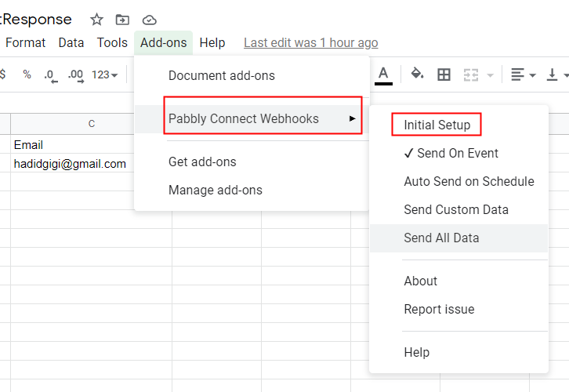The height and width of the screenshot is (392, 569).
Task: Click the document title Response
Action: [36, 20]
